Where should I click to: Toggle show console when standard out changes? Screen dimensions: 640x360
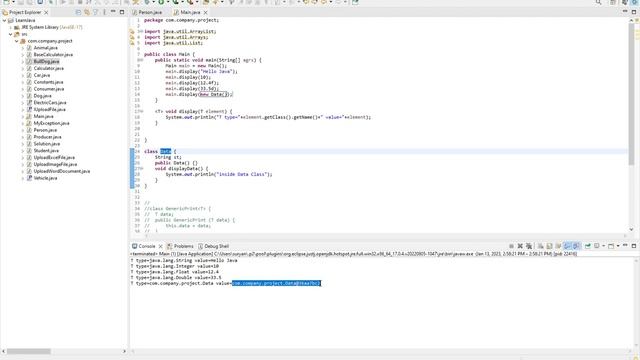point(567,246)
